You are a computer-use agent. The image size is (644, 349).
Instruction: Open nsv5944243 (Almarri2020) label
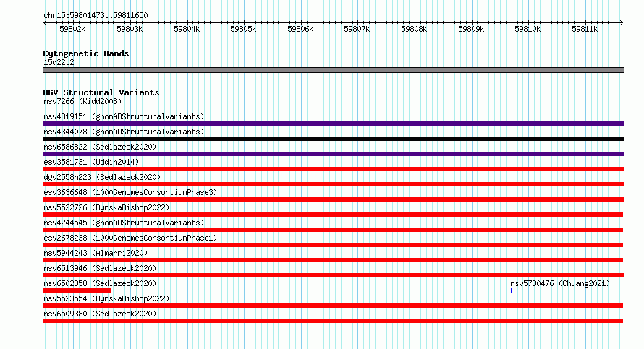tap(96, 253)
